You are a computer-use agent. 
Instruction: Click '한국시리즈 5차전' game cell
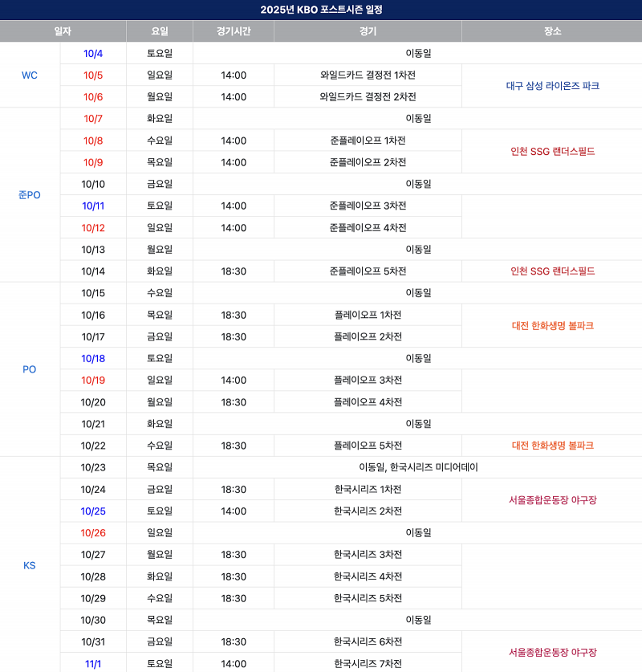(368, 598)
